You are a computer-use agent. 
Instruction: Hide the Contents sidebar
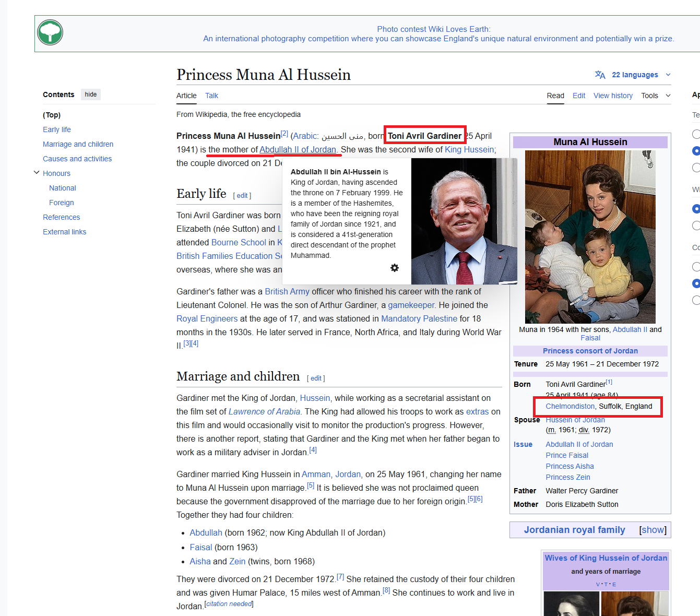click(x=91, y=94)
